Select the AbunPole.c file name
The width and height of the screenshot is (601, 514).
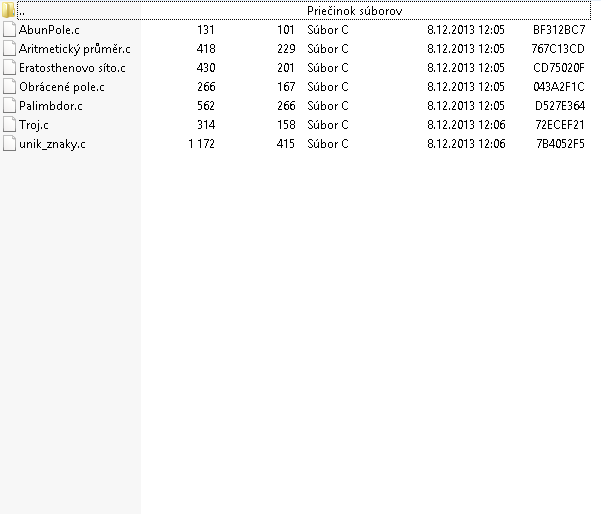(x=49, y=30)
